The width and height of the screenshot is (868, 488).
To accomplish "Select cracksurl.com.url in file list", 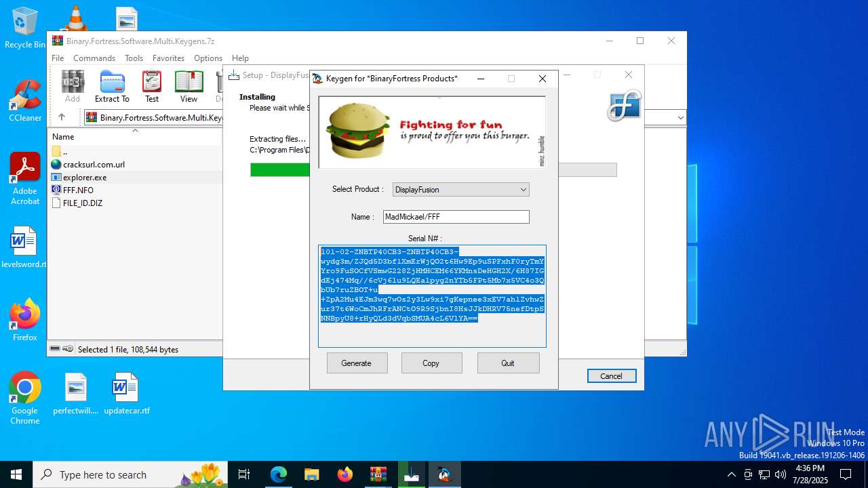I will click(x=94, y=165).
